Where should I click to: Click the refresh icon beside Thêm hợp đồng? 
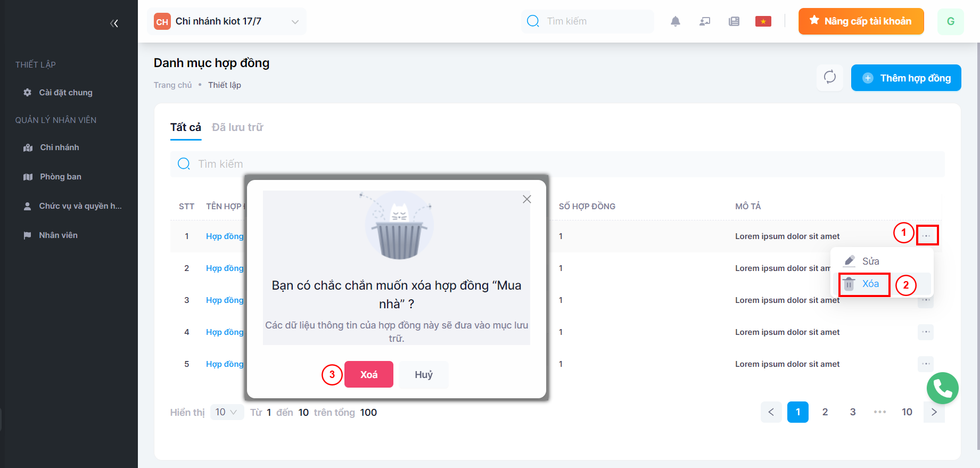[829, 77]
